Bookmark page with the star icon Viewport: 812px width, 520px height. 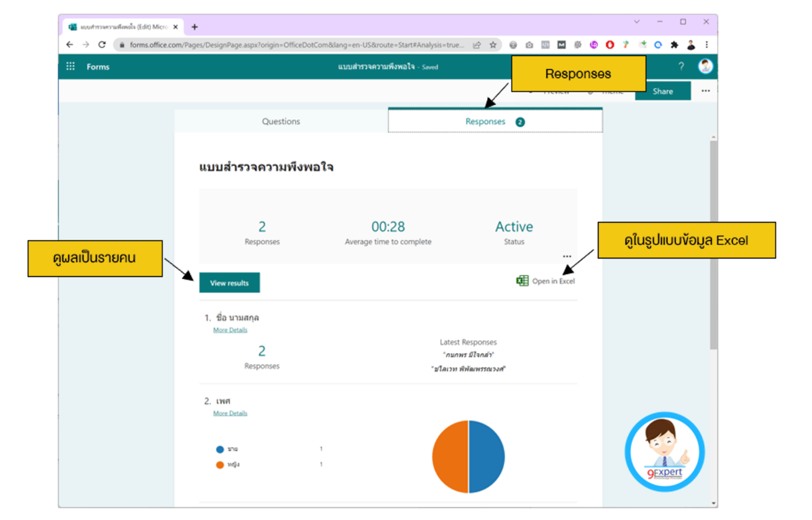click(493, 45)
